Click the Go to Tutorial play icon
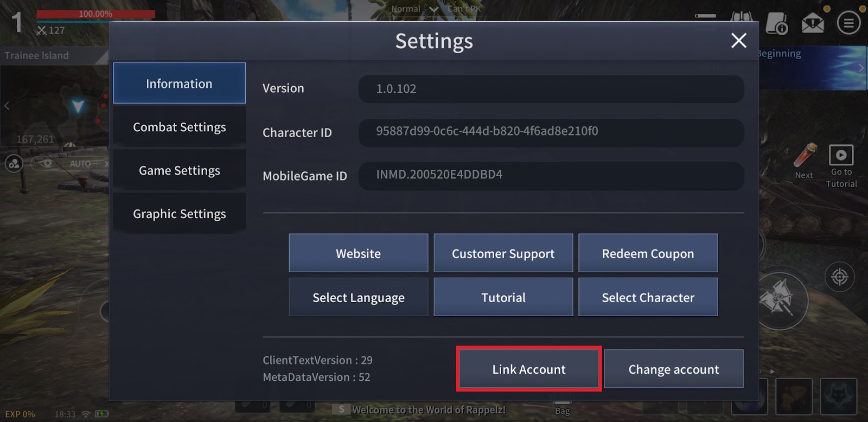 [841, 155]
